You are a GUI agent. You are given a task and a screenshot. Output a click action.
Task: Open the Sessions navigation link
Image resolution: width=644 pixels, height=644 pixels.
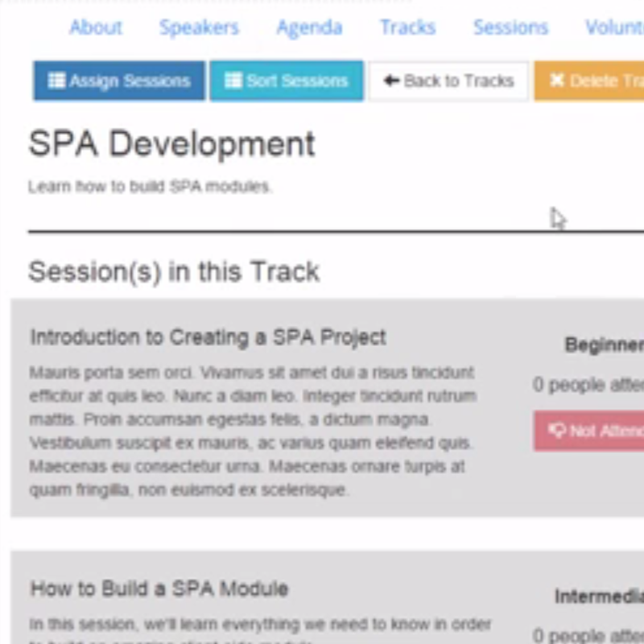click(x=510, y=27)
